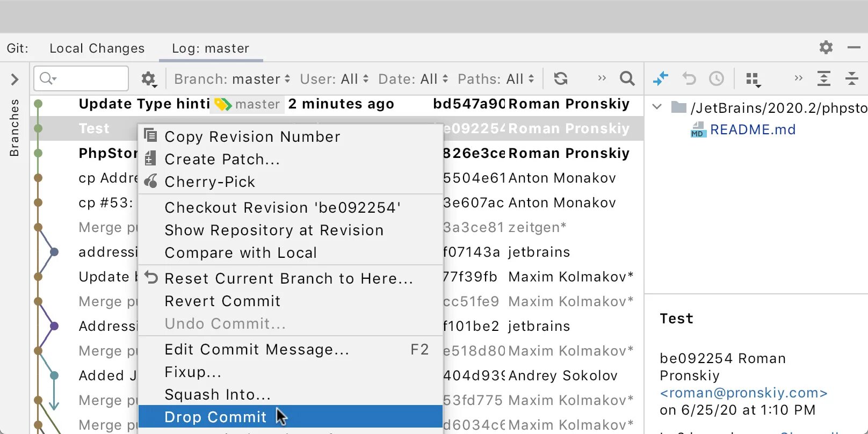
Task: Choose Copy Revision Number menu item
Action: [x=291, y=136]
